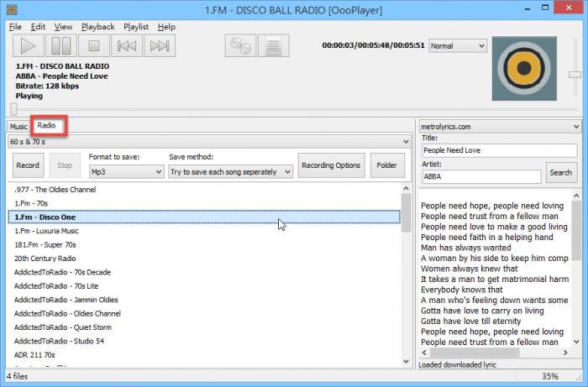Stop the current stream
Image resolution: width=588 pixels, height=387 pixels.
point(94,45)
